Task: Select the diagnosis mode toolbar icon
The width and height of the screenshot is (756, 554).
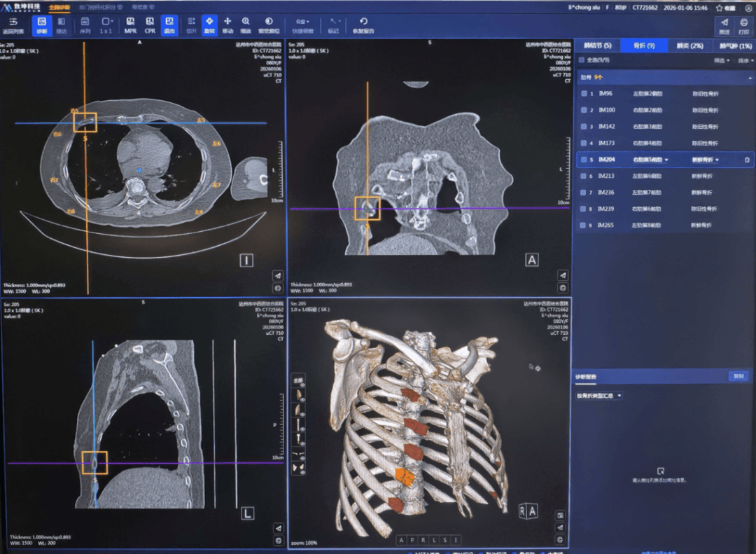Action: [42, 25]
